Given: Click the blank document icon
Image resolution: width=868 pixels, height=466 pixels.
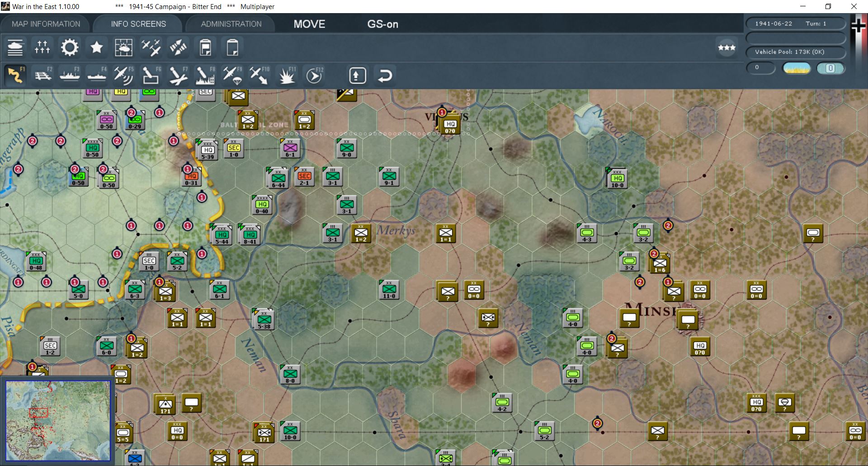Looking at the screenshot, I should tap(232, 47).
